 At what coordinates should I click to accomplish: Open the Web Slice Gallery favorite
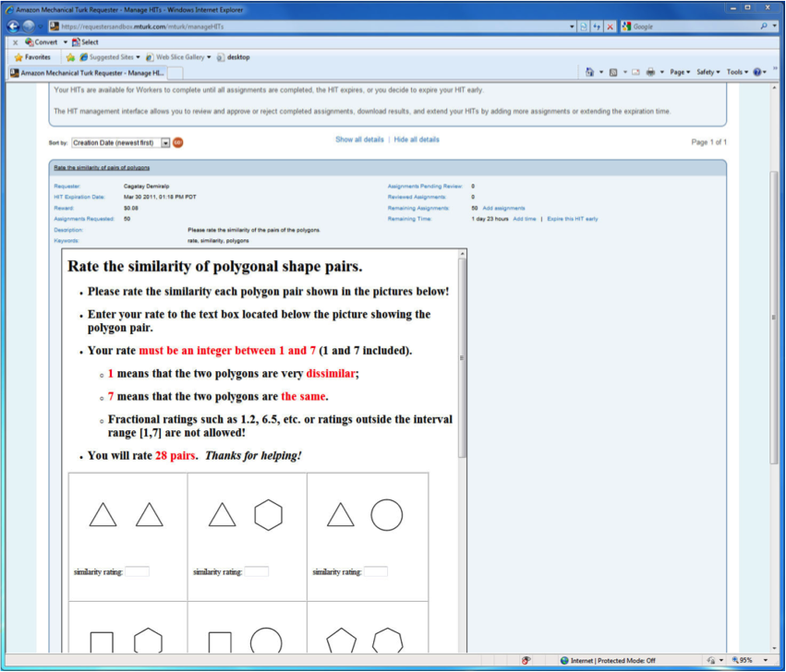pyautogui.click(x=178, y=57)
